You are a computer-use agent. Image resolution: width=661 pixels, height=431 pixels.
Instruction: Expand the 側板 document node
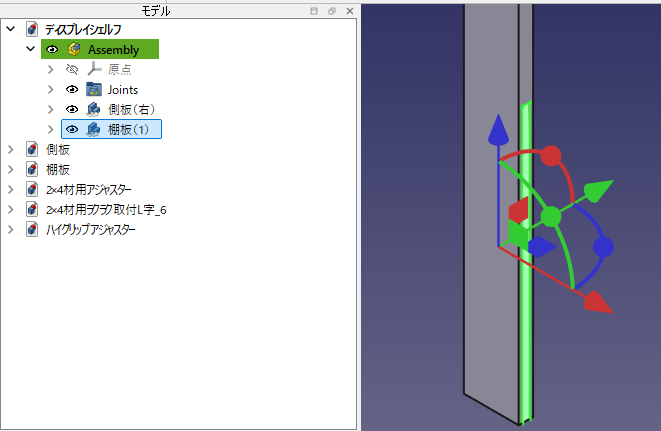click(x=11, y=149)
